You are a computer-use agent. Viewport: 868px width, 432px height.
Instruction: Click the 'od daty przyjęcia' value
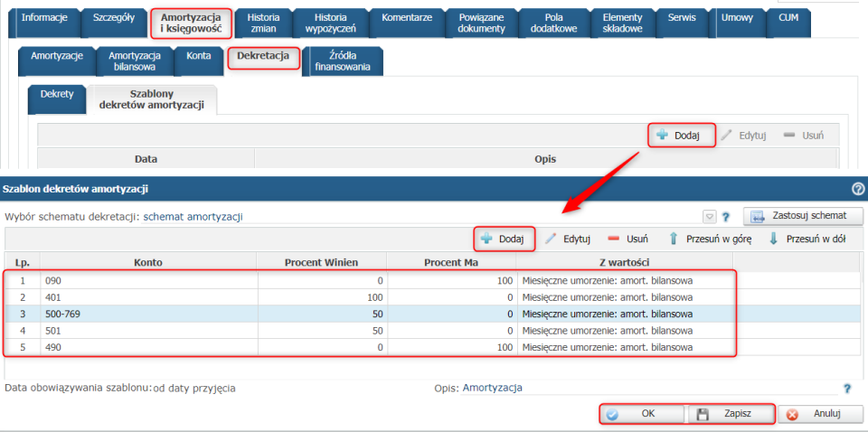(x=194, y=389)
